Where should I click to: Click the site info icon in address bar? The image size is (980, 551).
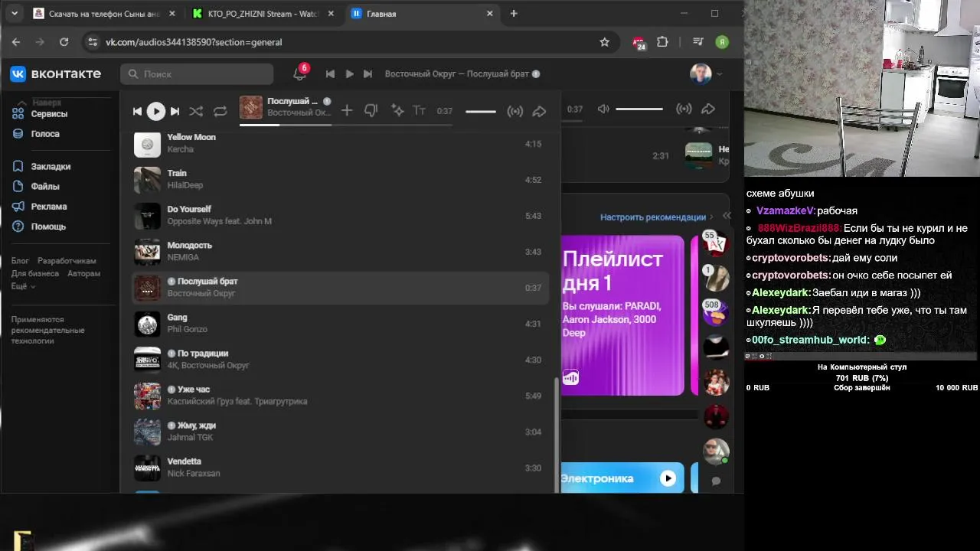point(93,42)
